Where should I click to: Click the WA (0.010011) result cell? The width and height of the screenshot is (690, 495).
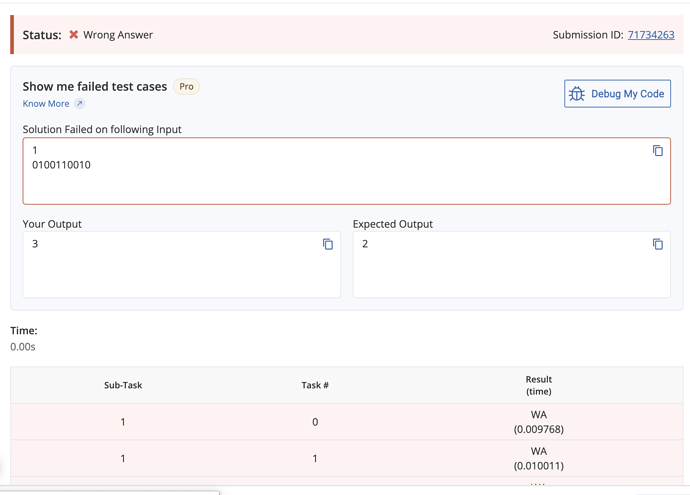pos(539,458)
